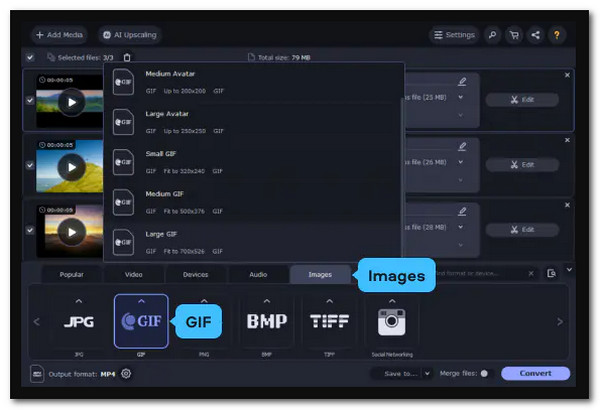This screenshot has height=410, width=600.
Task: Click the trash delete icon
Action: pyautogui.click(x=127, y=57)
